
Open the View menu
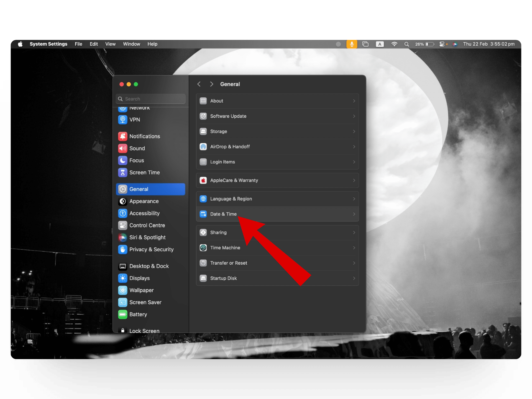[110, 44]
